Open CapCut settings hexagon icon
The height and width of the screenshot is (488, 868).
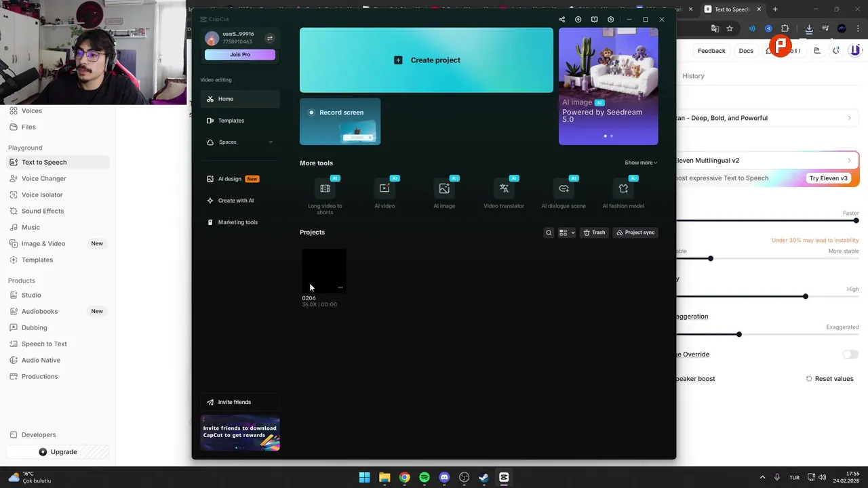point(610,20)
